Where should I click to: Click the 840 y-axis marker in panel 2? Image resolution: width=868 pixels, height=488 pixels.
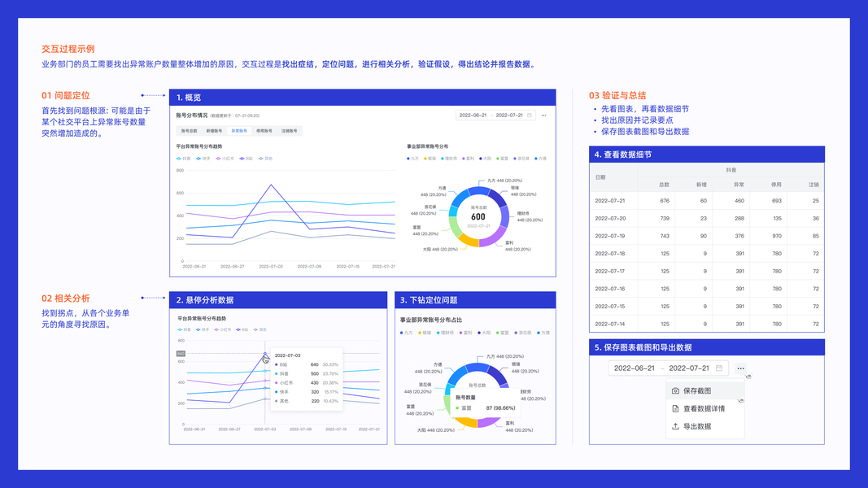tap(181, 353)
